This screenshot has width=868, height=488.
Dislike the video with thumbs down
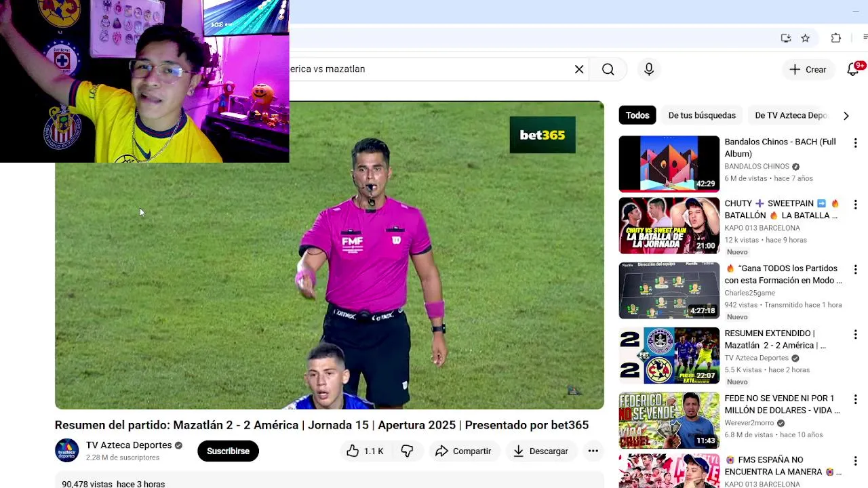407,451
